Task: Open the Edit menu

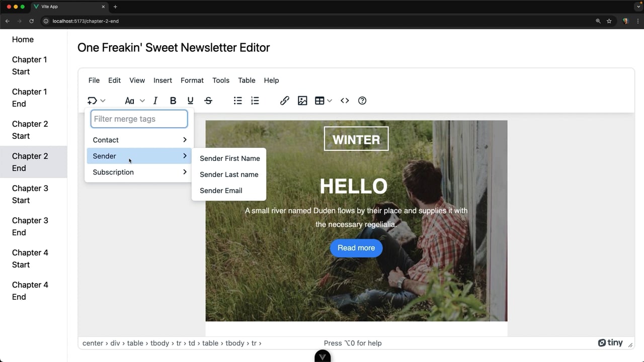Action: 115,80
